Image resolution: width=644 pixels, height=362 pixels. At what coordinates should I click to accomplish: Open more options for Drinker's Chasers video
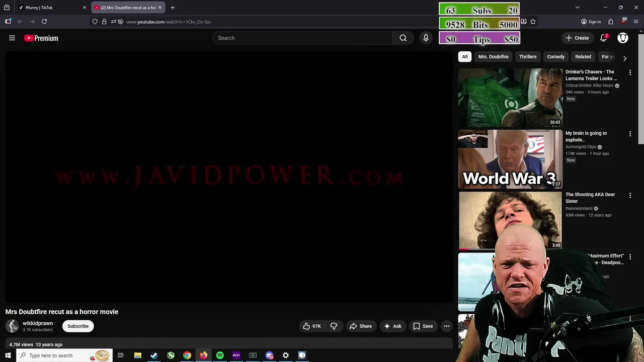(630, 72)
